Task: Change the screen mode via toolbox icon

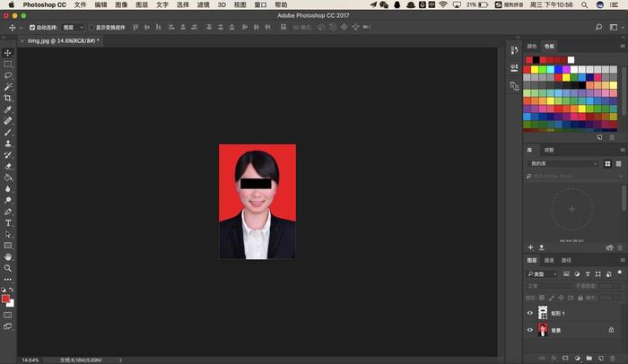Action: [7, 326]
